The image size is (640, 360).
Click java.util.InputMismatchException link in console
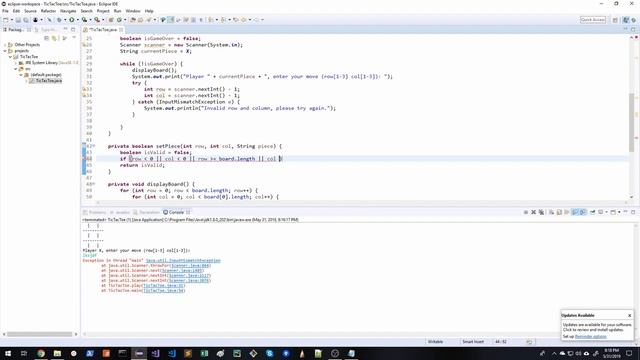183,260
